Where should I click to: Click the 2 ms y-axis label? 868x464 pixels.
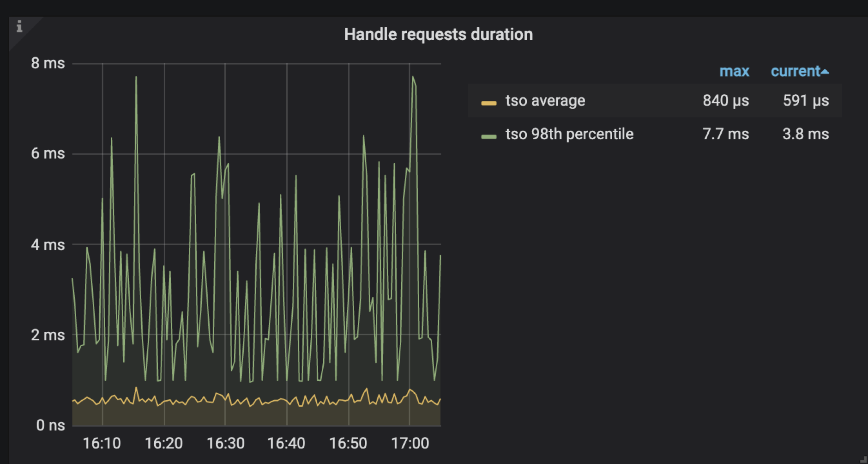coord(48,335)
